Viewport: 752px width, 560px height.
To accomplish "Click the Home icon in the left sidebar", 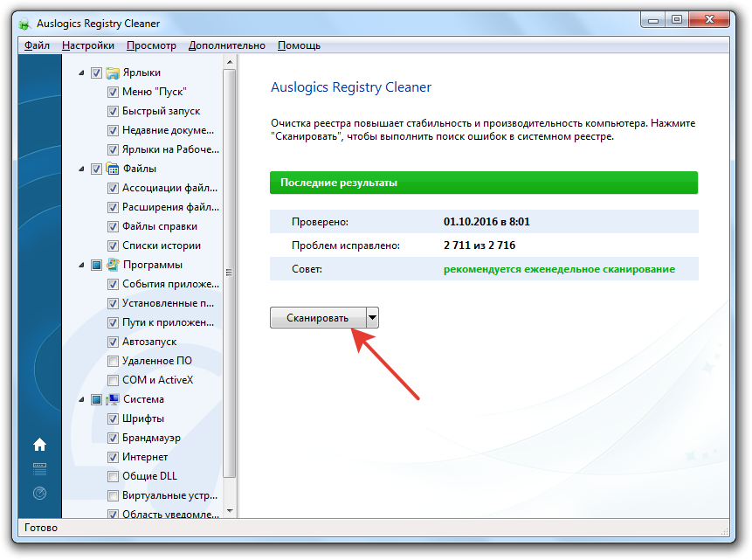I will tap(40, 445).
